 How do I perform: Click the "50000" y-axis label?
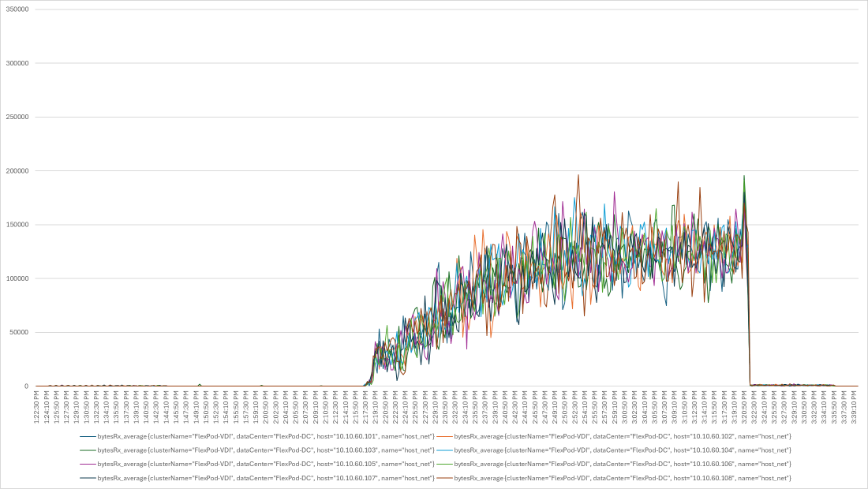(19, 333)
